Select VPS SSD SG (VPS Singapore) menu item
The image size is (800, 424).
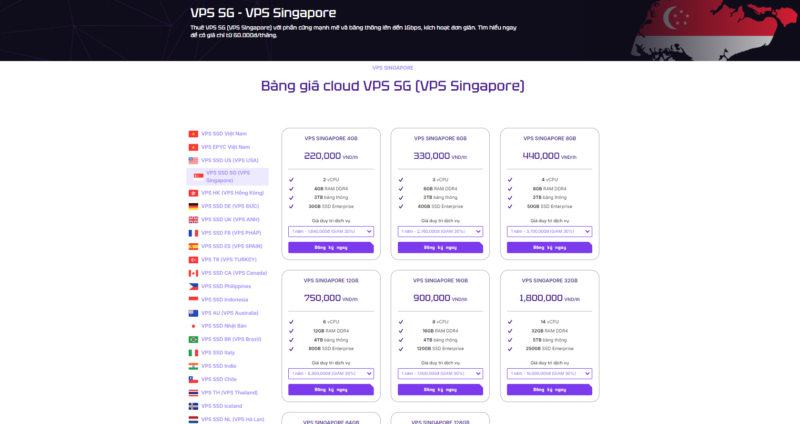click(x=228, y=177)
